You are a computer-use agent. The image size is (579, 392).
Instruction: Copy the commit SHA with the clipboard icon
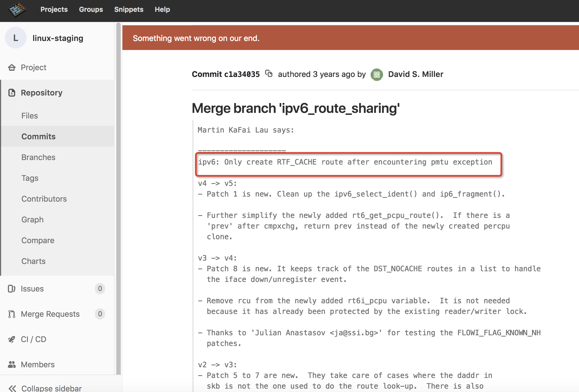click(x=269, y=74)
